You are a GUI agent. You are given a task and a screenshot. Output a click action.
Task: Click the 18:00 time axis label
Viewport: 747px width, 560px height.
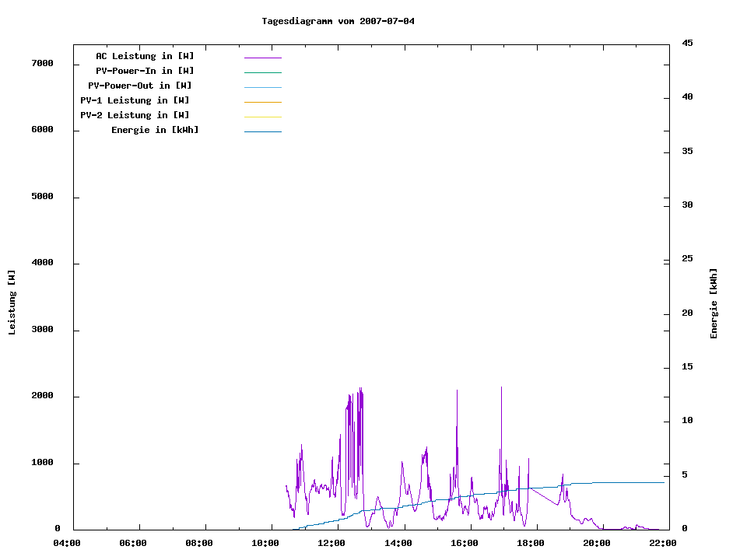point(530,543)
